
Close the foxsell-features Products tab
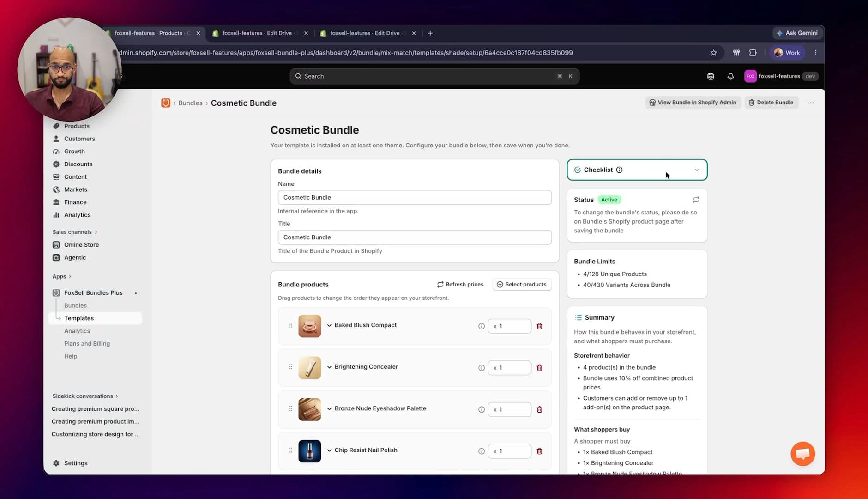coord(198,33)
